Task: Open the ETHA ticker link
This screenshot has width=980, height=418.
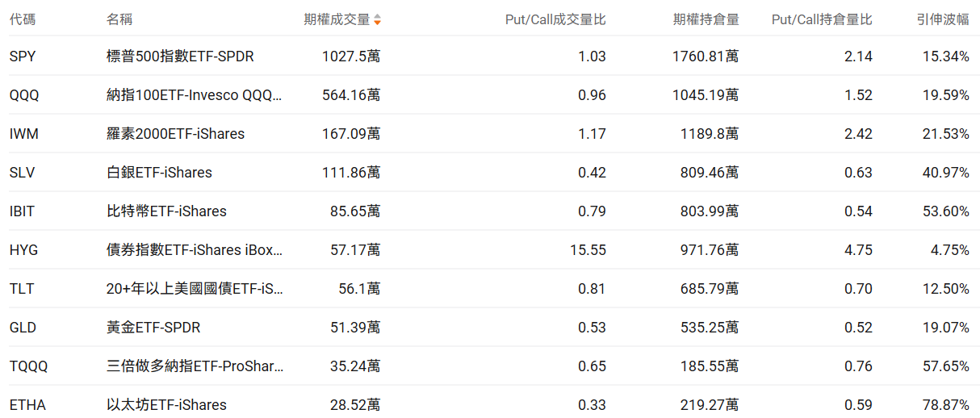Action: pyautogui.click(x=27, y=405)
